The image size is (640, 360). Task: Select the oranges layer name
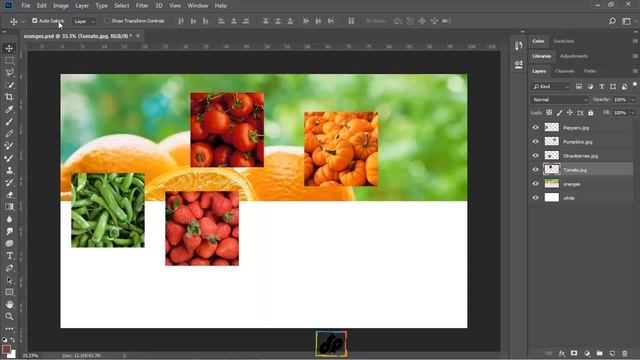(571, 184)
